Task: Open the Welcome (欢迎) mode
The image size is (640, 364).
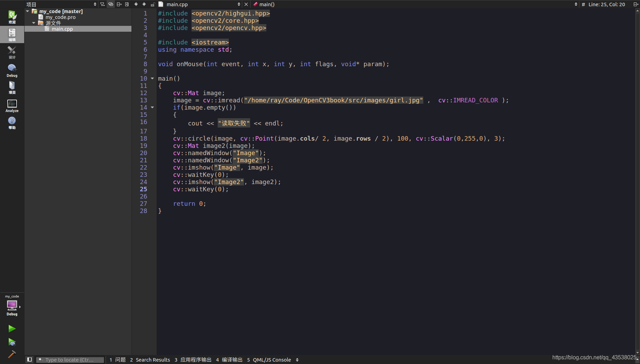Action: [12, 17]
